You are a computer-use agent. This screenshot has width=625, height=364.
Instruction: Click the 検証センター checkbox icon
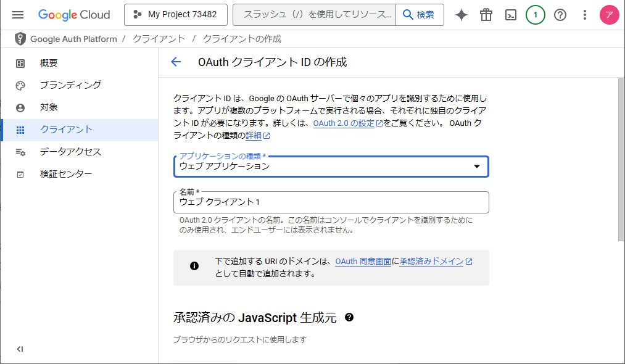[x=20, y=175]
